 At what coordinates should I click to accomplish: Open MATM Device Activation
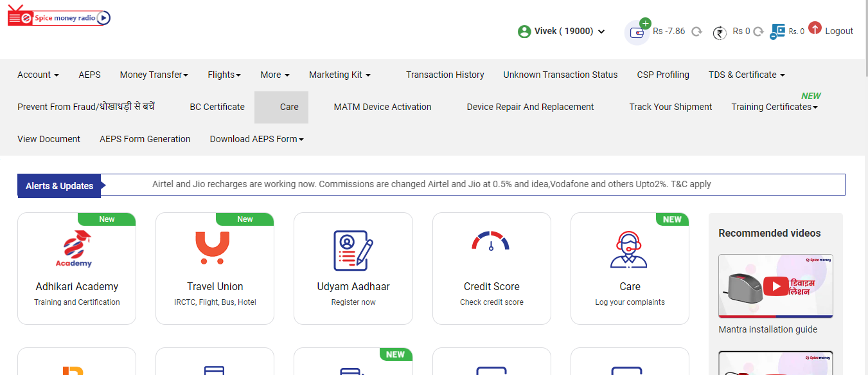[x=383, y=107]
